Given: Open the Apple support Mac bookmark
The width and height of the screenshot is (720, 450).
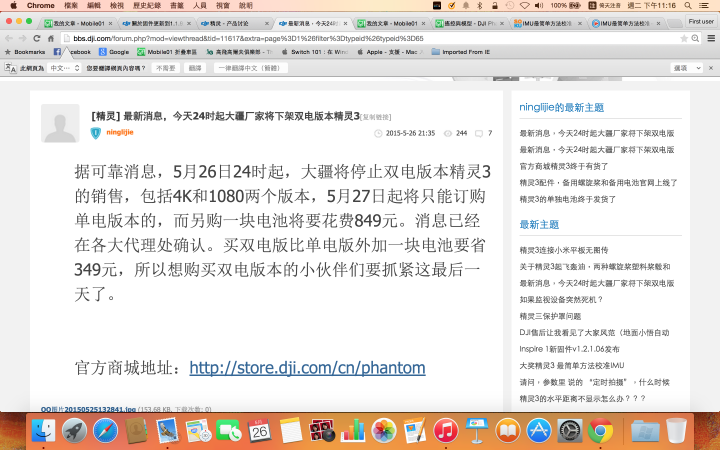Looking at the screenshot, I should pyautogui.click(x=390, y=52).
